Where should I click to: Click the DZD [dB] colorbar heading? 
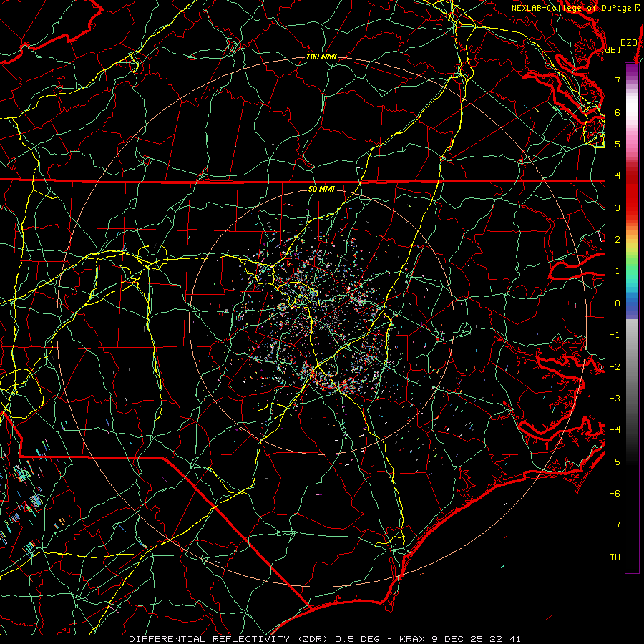(x=620, y=46)
